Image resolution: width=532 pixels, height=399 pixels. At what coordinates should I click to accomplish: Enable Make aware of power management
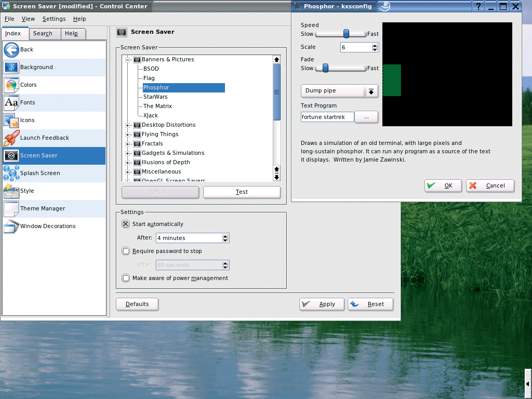[126, 278]
